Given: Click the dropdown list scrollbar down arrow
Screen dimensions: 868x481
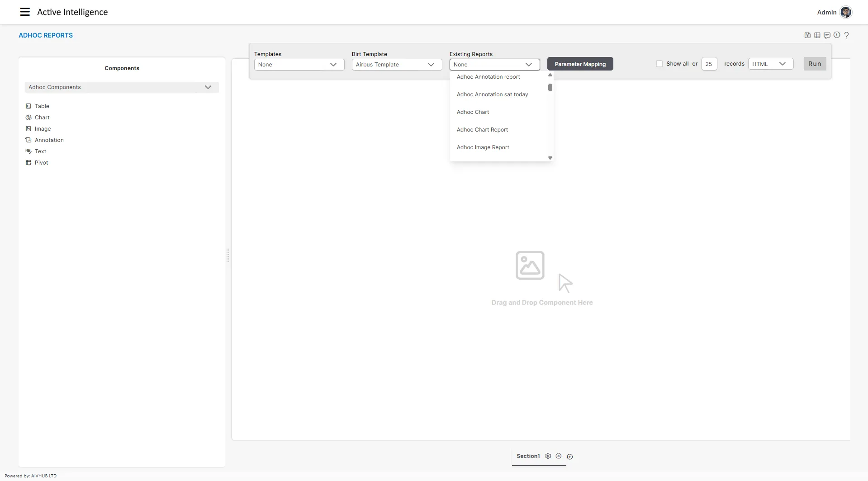Looking at the screenshot, I should click(550, 158).
